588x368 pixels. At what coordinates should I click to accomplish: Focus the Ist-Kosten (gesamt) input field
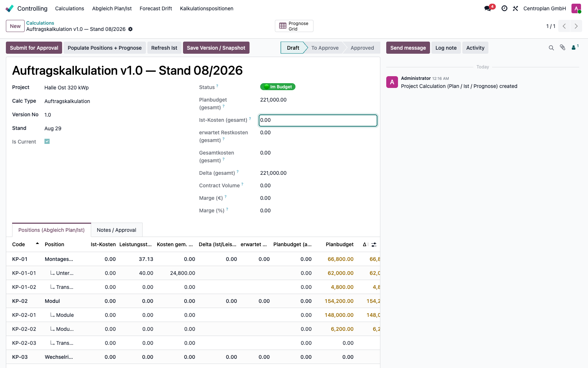click(x=318, y=120)
